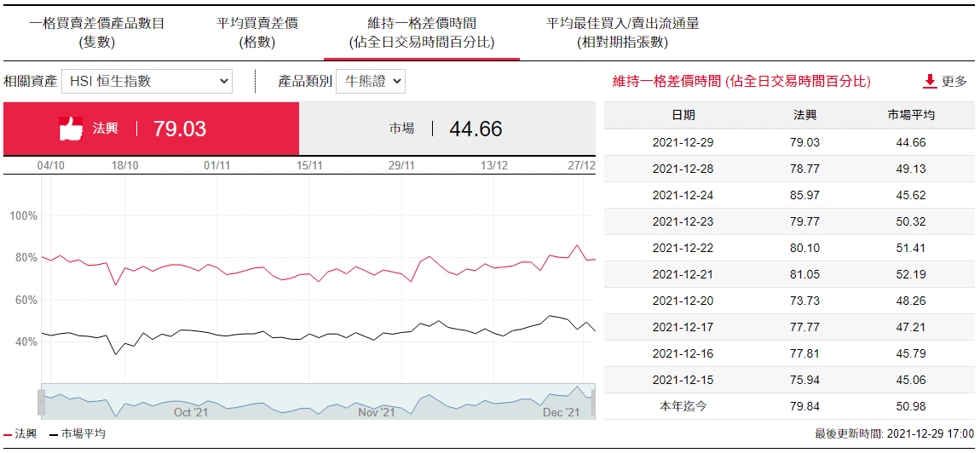980x453 pixels.
Task: Click date 2021-12-15 in the table
Action: tap(683, 380)
